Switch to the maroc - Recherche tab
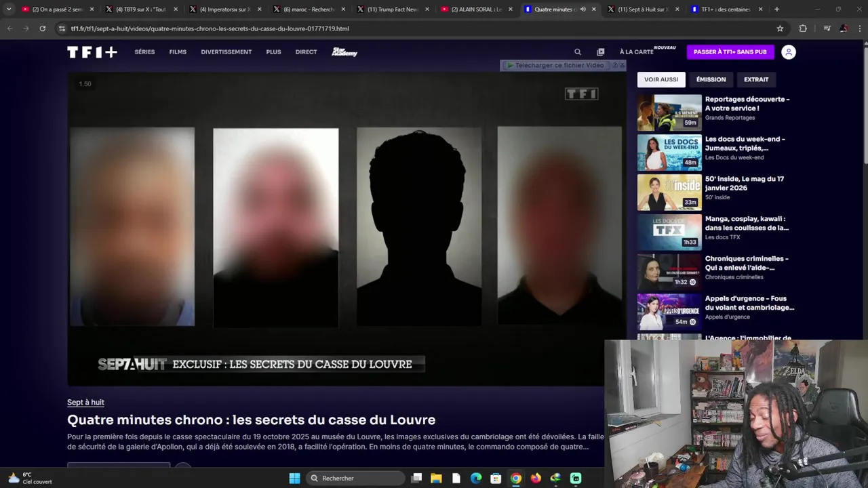This screenshot has width=868, height=488. pyautogui.click(x=309, y=9)
